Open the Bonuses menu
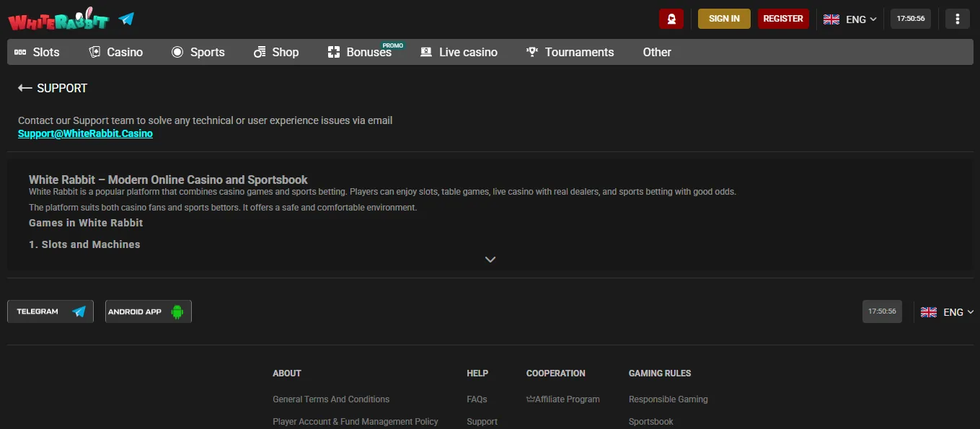Viewport: 980px width, 429px height. point(360,52)
